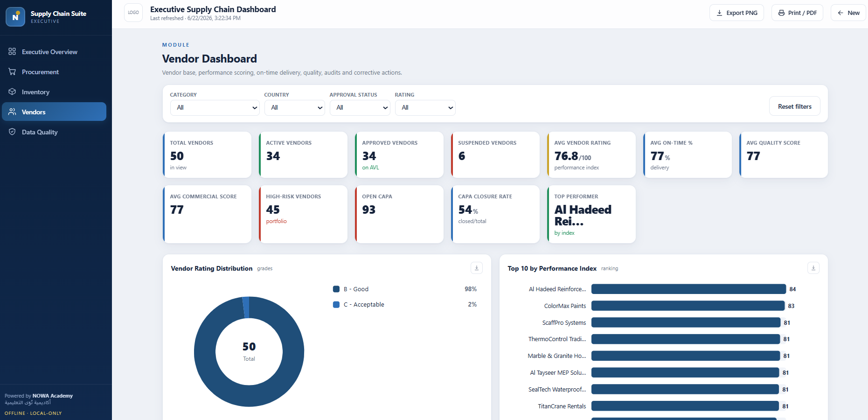
Task: Click the download icon on Export PNG
Action: pyautogui.click(x=719, y=13)
